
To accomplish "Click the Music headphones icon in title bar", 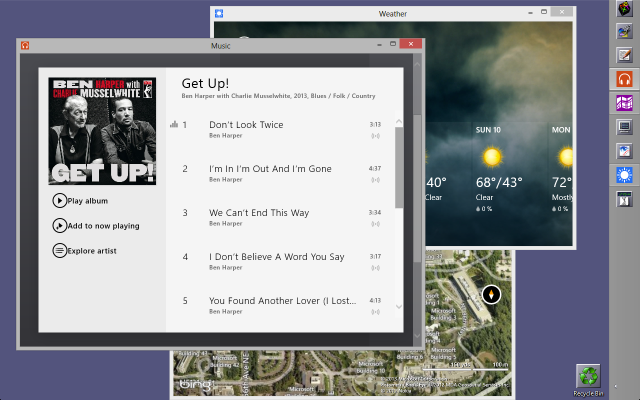I will pyautogui.click(x=25, y=45).
